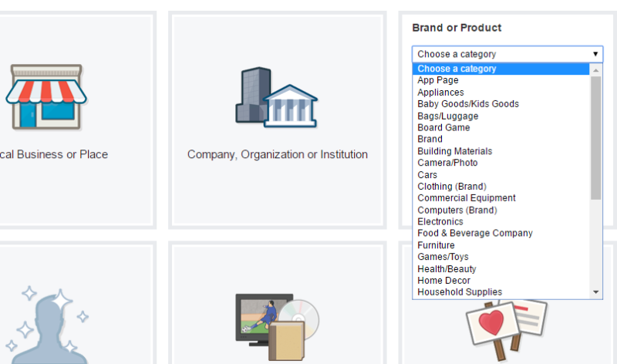Choose Bags/Luggage category

click(x=501, y=116)
